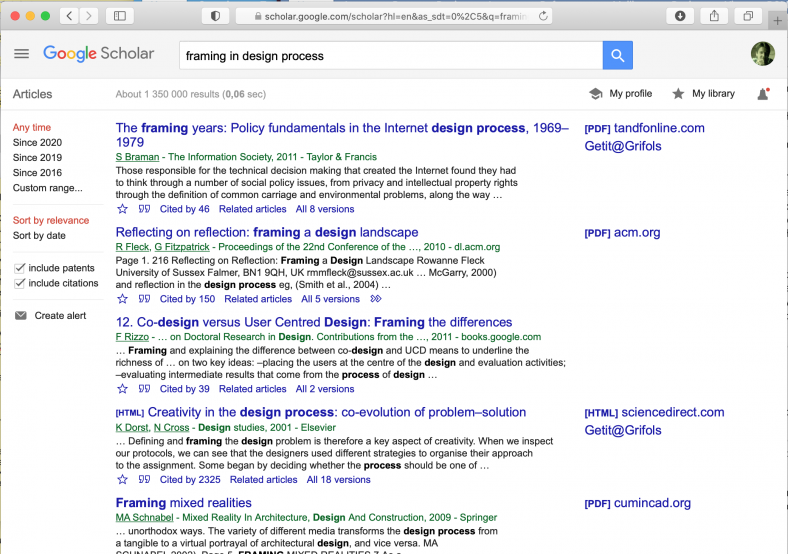Uncheck the 'include citations' checkbox
The height and width of the screenshot is (554, 788).
coord(20,283)
